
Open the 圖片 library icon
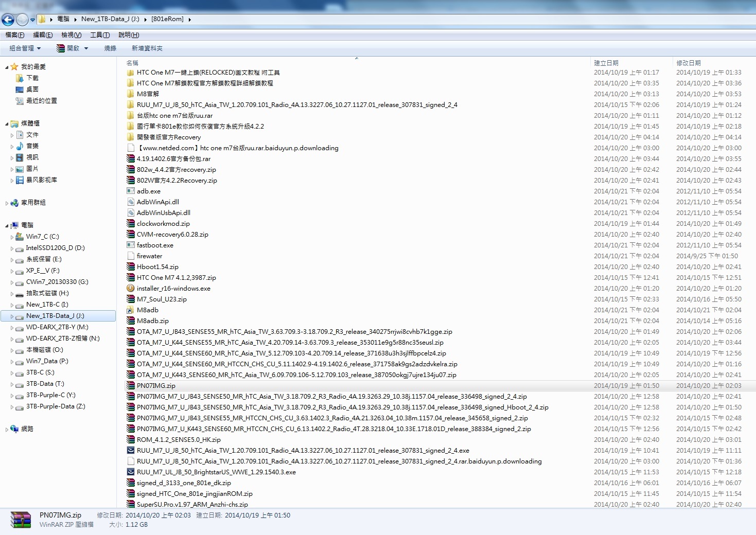(20, 169)
